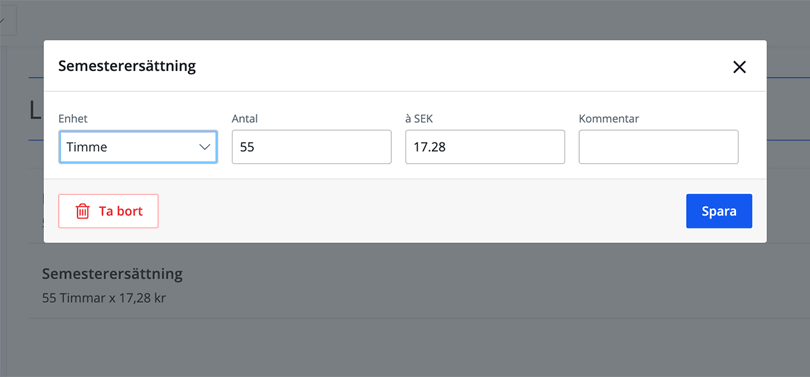Open the Enhet dropdown showing Timme
This screenshot has height=377, width=810.
point(138,147)
